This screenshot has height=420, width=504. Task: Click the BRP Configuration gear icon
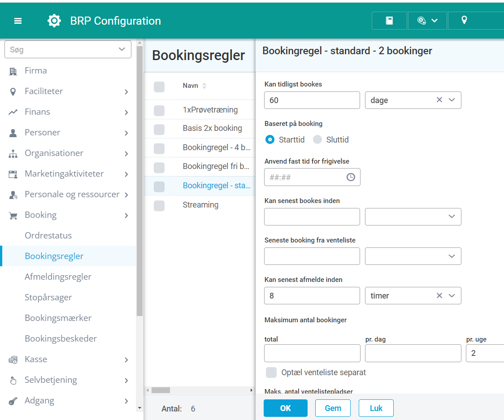point(54,21)
